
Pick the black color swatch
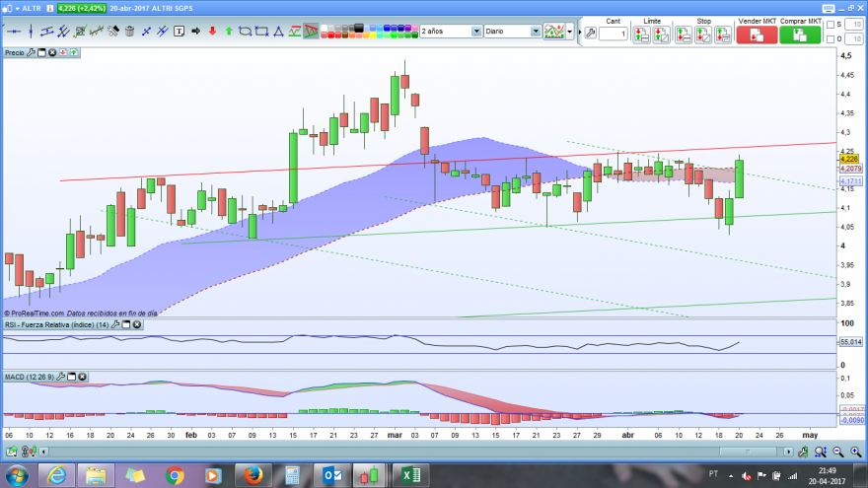359,28
